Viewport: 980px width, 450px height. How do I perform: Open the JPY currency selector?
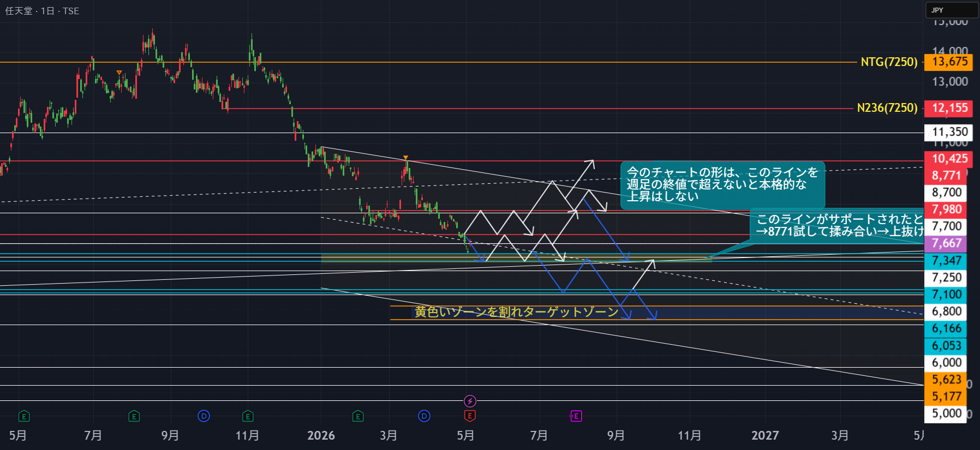click(x=952, y=10)
